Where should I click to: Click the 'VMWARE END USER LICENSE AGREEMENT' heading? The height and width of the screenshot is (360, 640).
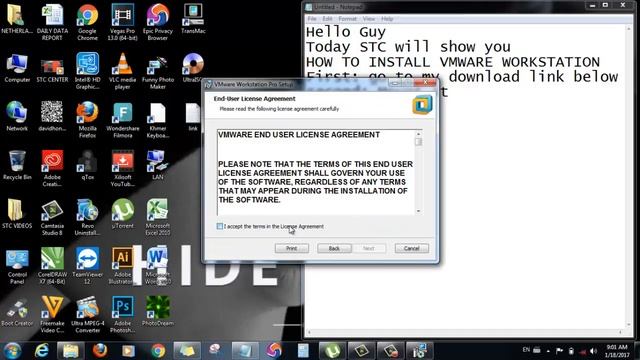coord(299,135)
